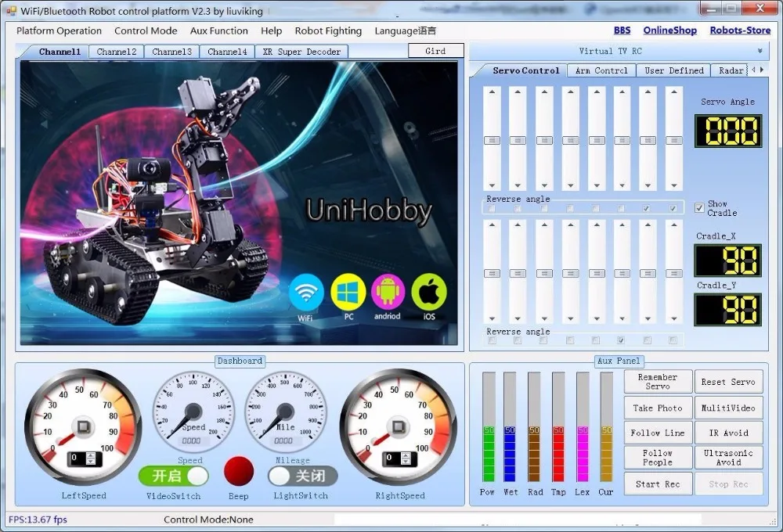Switch to Channel2 tab
The image size is (783, 532).
(x=117, y=52)
